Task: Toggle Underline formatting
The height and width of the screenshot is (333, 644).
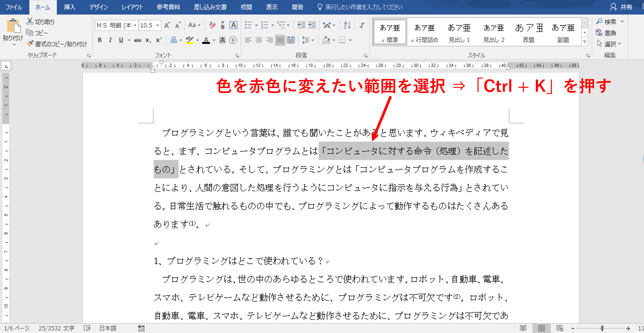Action: 121,40
